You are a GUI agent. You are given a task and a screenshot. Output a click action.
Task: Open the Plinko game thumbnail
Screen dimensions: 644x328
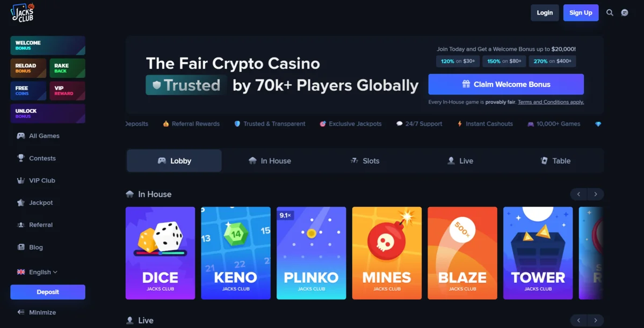(312, 253)
